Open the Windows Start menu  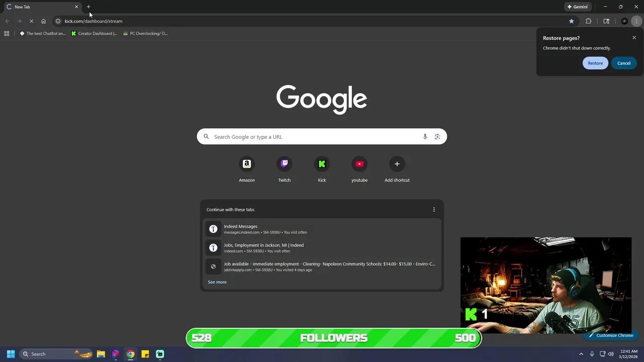click(11, 354)
